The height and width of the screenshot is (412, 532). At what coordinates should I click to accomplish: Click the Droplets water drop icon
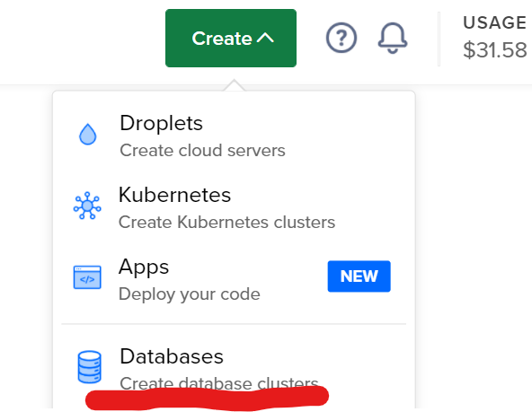pos(87,134)
